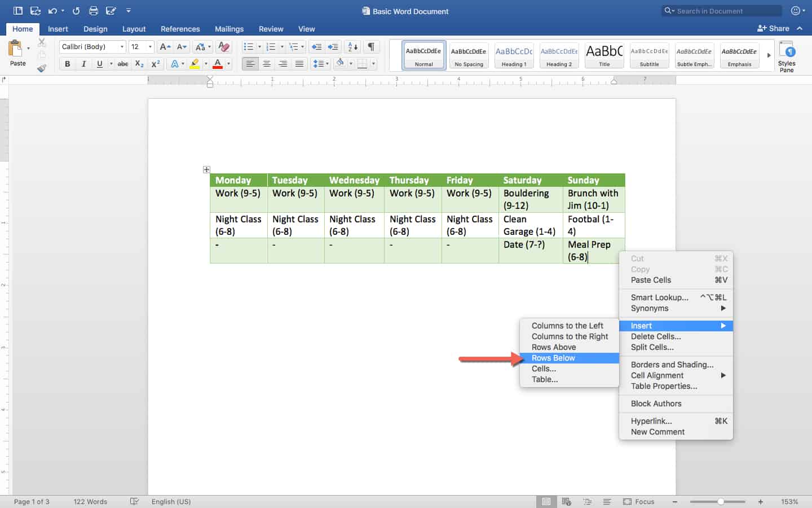The width and height of the screenshot is (812, 508).
Task: Show paragraph marks with the pilcrow icon
Action: pyautogui.click(x=371, y=47)
